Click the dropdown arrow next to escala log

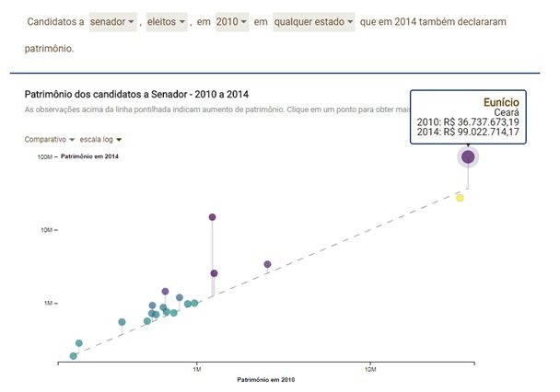[x=119, y=140]
